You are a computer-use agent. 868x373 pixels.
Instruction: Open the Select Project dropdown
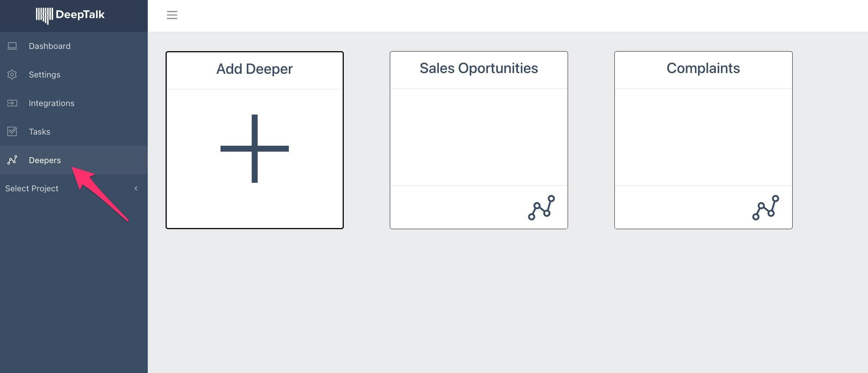[32, 188]
